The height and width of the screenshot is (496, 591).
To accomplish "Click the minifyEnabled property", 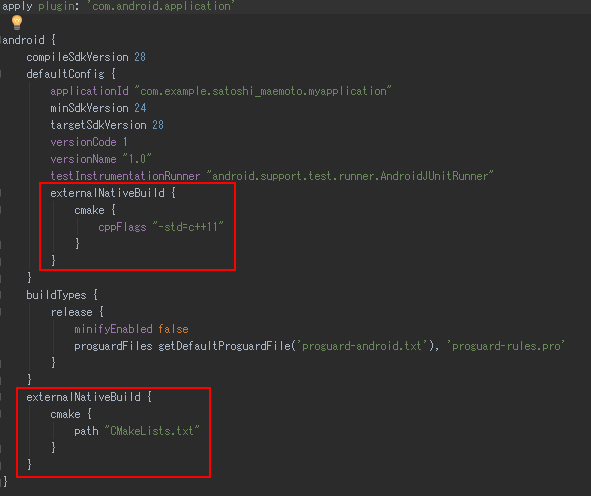I will pos(113,329).
